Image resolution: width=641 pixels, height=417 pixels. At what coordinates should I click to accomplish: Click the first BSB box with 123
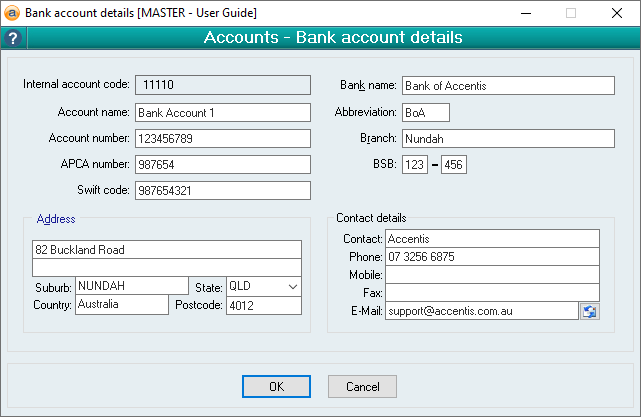[415, 164]
